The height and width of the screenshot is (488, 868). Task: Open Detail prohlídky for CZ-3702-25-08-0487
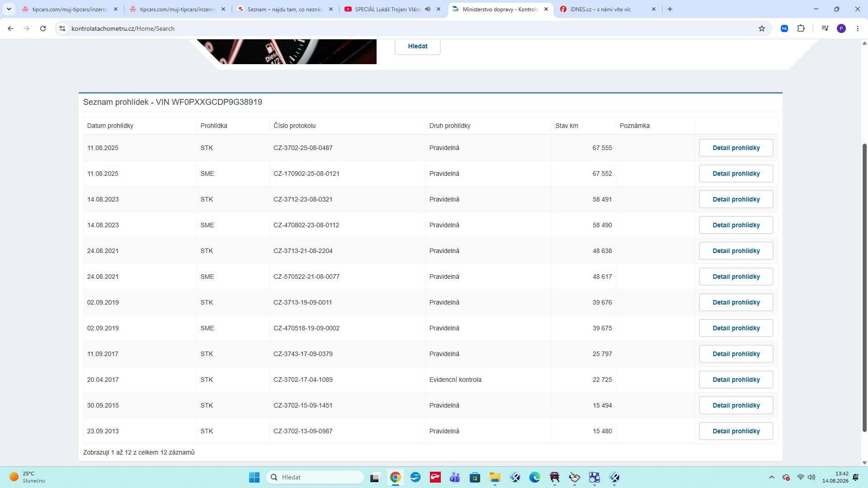[x=736, y=148]
